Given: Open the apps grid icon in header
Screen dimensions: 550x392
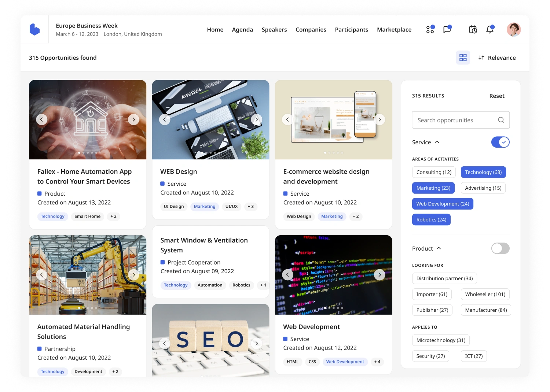Looking at the screenshot, I should click(x=430, y=30).
